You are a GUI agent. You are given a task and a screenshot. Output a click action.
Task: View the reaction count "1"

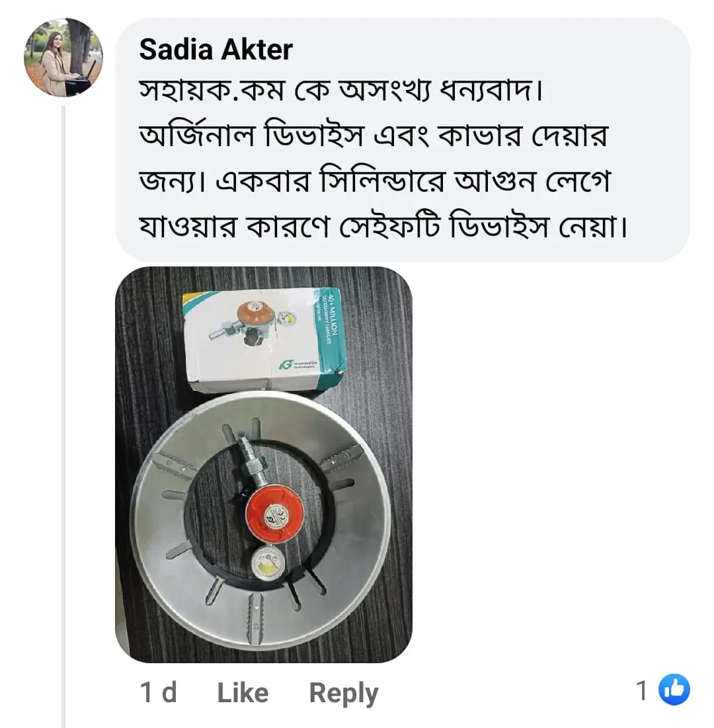(641, 691)
